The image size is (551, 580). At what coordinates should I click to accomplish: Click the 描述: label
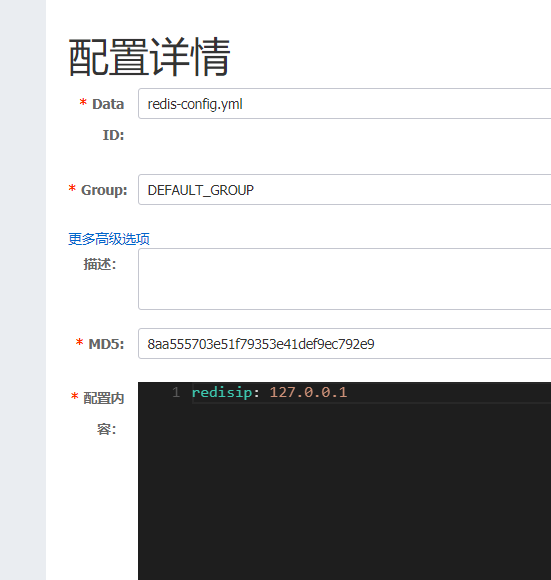click(x=100, y=264)
